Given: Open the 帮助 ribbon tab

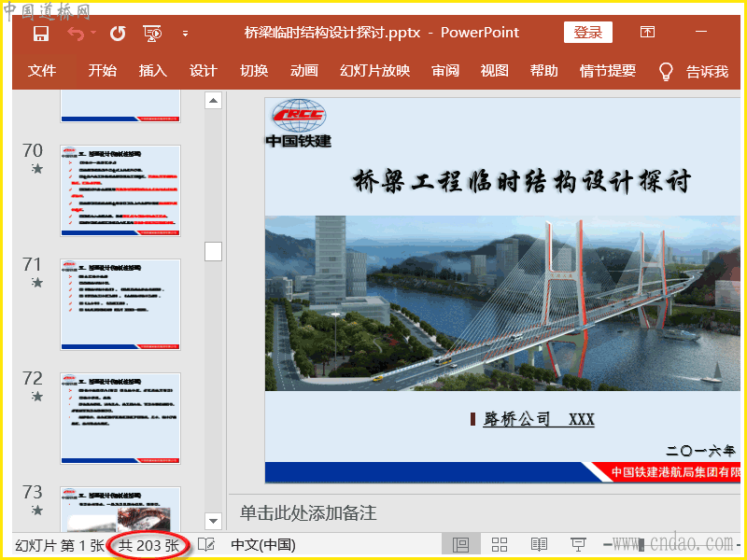Looking at the screenshot, I should [x=544, y=71].
